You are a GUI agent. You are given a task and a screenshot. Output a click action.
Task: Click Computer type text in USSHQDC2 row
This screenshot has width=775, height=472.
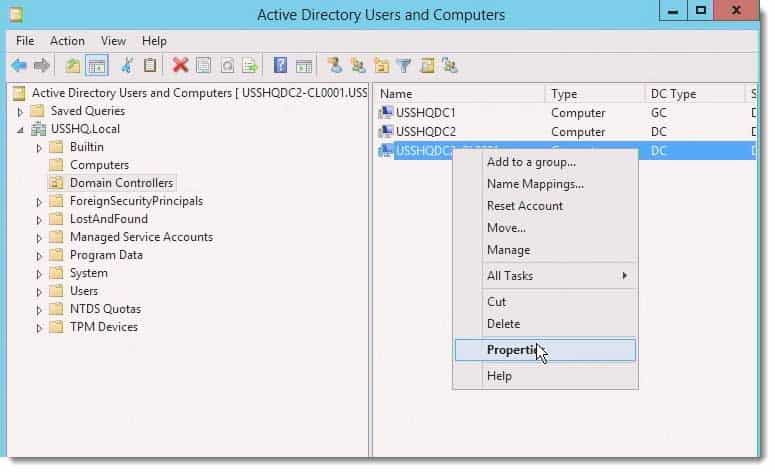tap(578, 132)
